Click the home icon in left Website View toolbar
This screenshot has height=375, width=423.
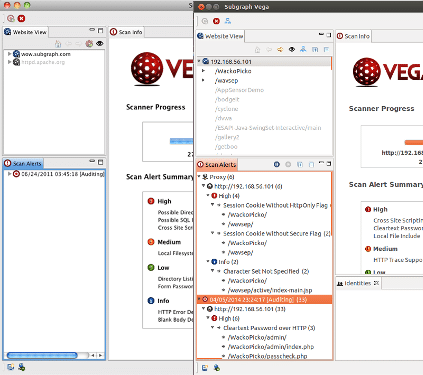point(58,44)
